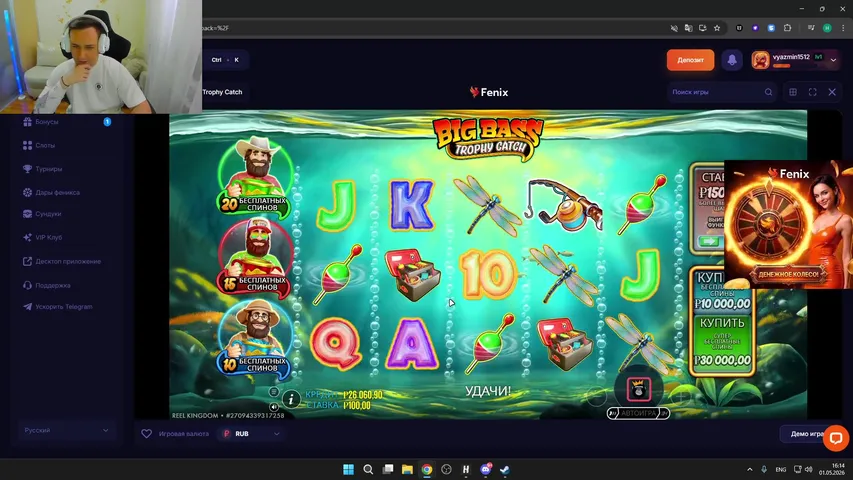Viewport: 853px width, 480px height.
Task: Click the grid layout icon
Action: point(793,92)
